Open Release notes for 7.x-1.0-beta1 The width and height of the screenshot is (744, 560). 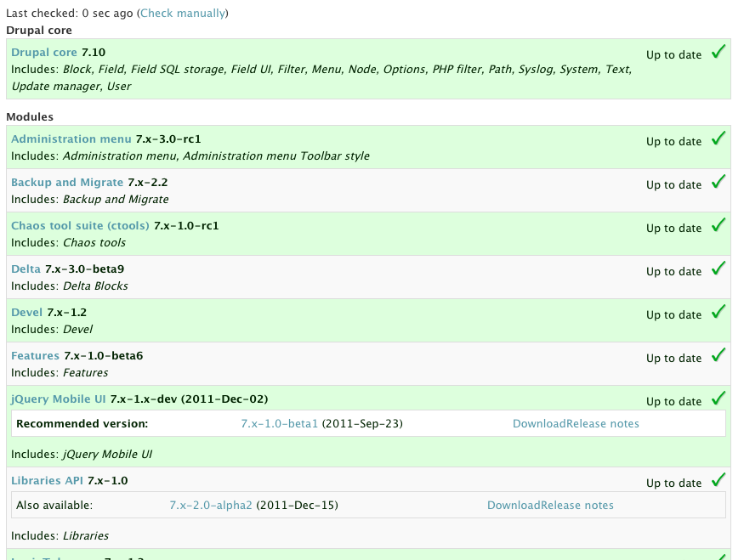(603, 423)
